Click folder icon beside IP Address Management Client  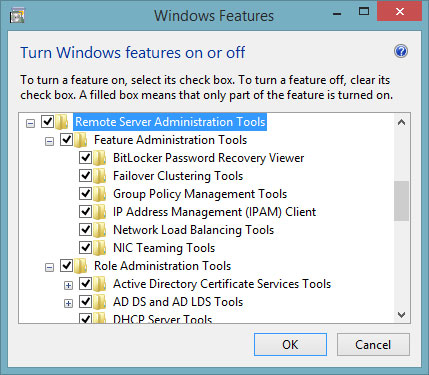99,212
